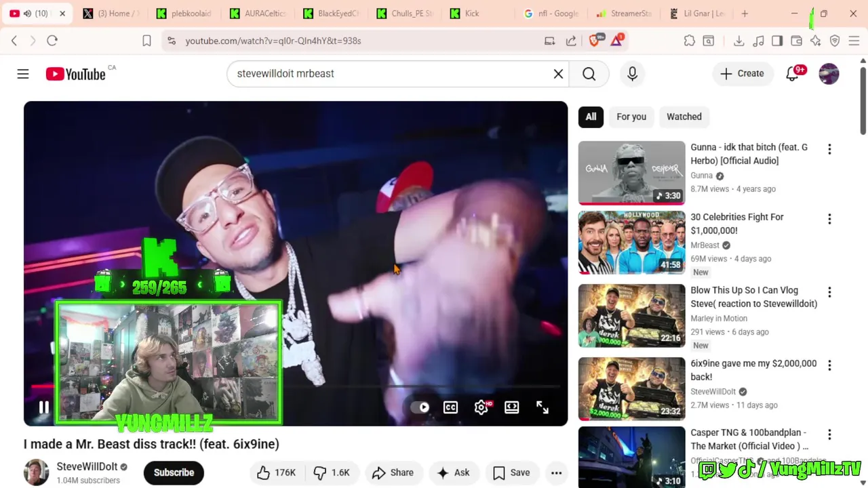
Task: Open Brave Wallet icon
Action: tap(797, 41)
